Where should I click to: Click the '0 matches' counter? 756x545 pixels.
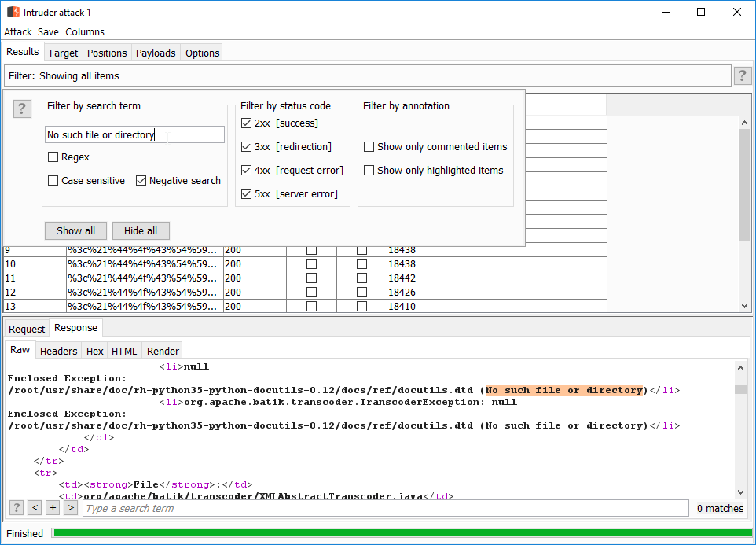[x=721, y=508]
